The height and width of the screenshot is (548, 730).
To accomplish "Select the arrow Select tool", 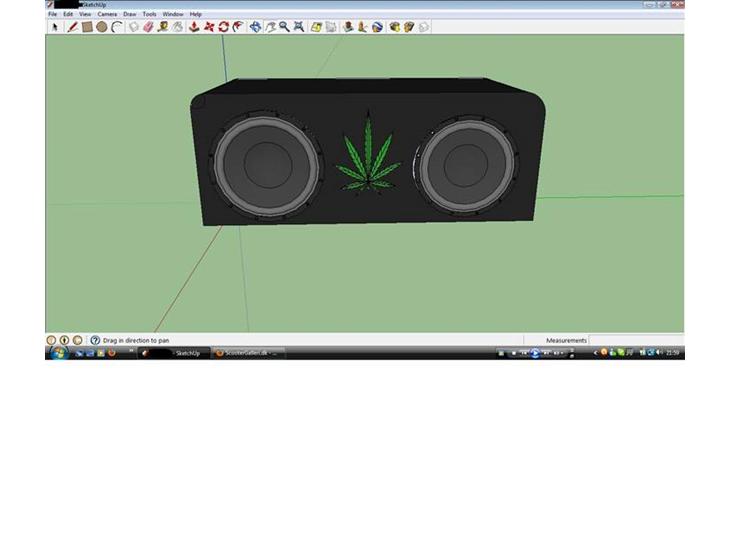I will [55, 27].
